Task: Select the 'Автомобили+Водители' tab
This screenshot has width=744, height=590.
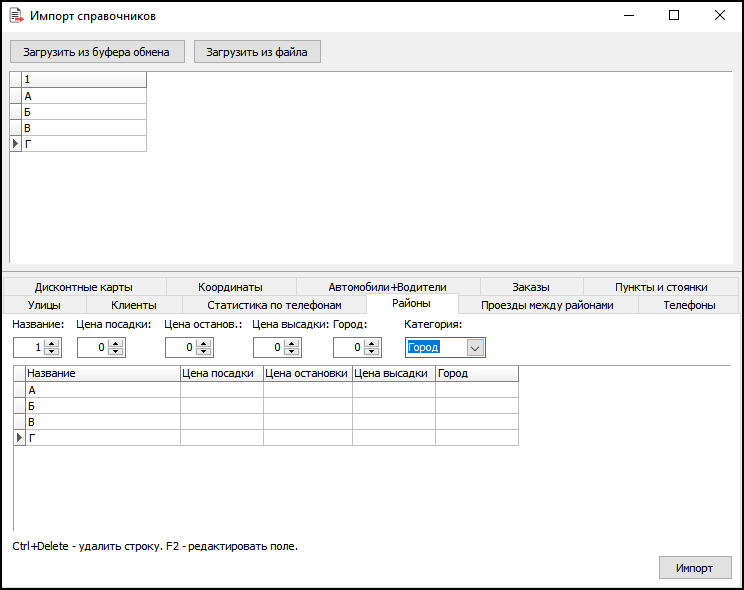Action: pyautogui.click(x=387, y=287)
